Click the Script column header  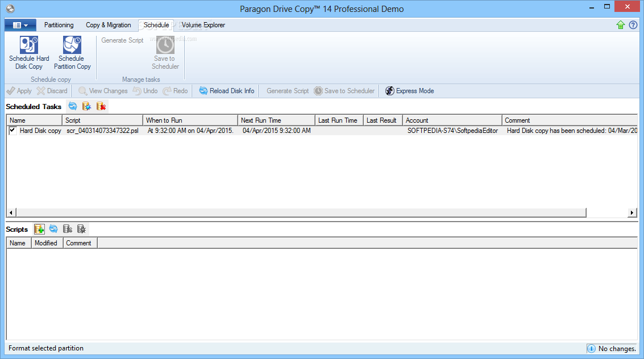[102, 120]
